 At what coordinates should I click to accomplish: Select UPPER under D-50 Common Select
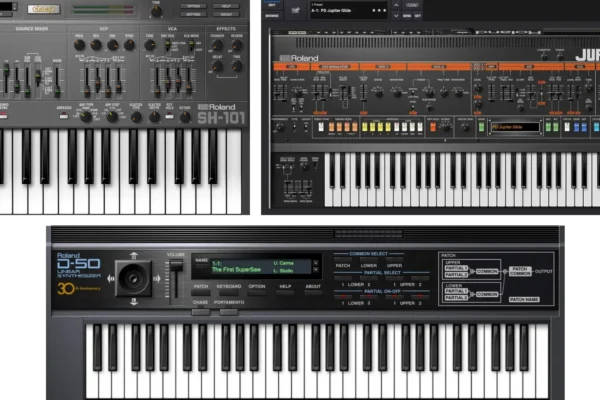394,260
